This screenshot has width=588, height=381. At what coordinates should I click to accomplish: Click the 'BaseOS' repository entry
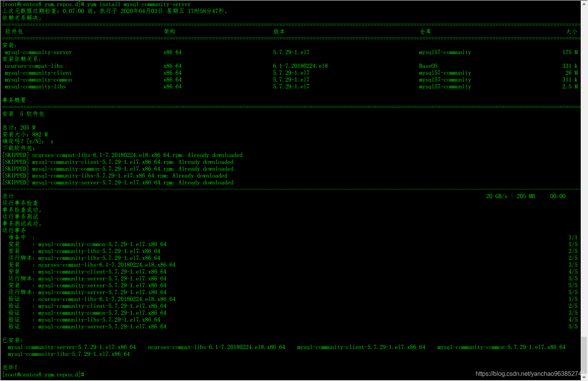tap(428, 66)
